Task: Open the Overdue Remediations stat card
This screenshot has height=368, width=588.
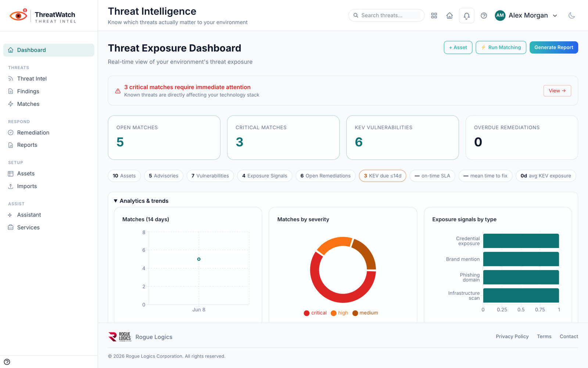Action: (521, 138)
